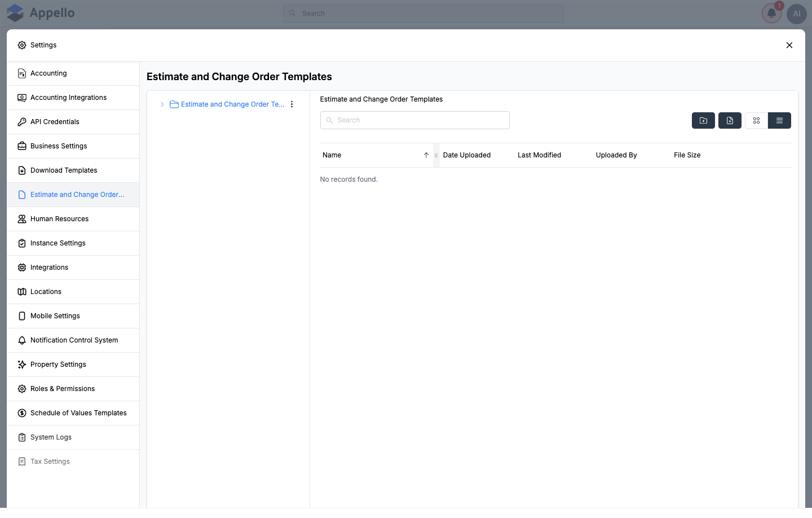Click Schedule of Values dollar icon
The image size is (812, 518).
click(22, 413)
